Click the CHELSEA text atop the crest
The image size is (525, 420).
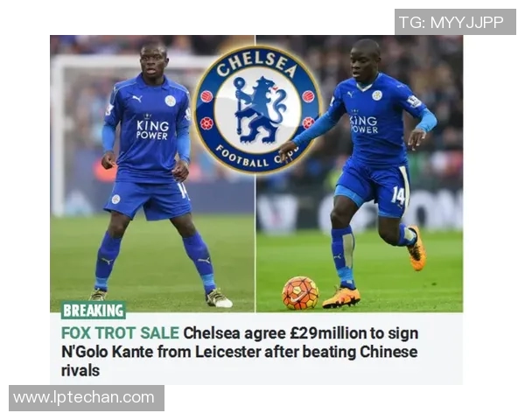pyautogui.click(x=256, y=64)
